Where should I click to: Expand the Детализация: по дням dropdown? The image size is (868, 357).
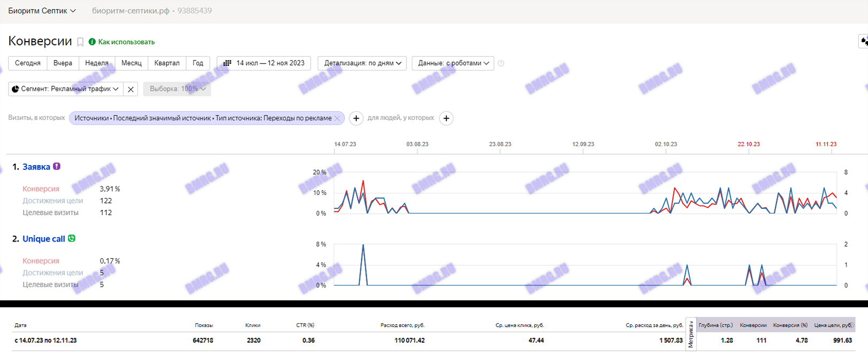[x=362, y=63]
